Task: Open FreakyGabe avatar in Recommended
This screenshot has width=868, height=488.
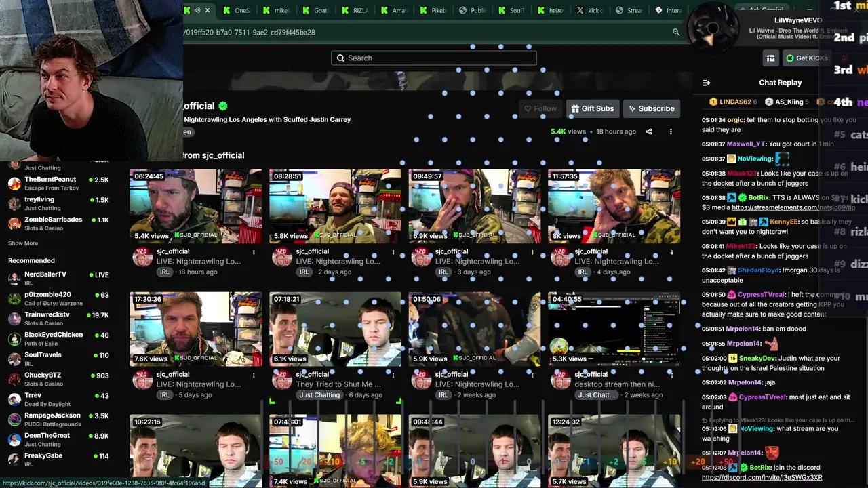Action: pos(14,460)
